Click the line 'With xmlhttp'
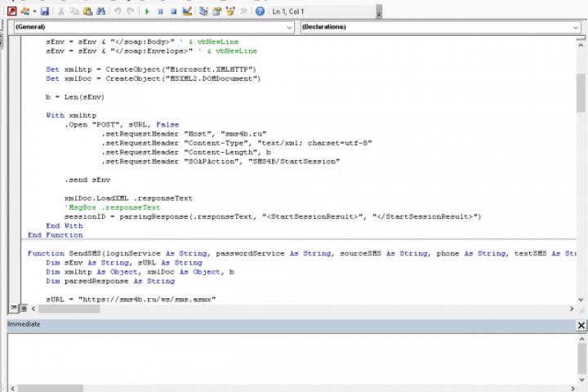 coord(71,115)
